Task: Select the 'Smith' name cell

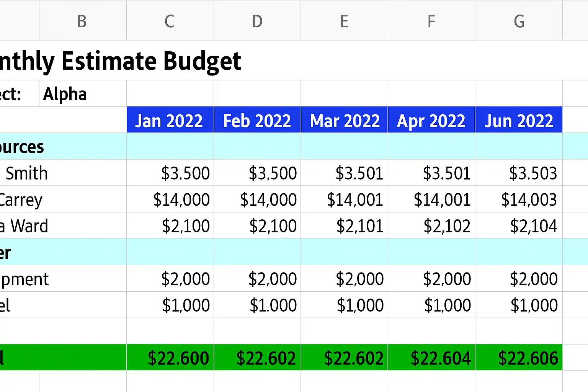Action: click(63, 173)
